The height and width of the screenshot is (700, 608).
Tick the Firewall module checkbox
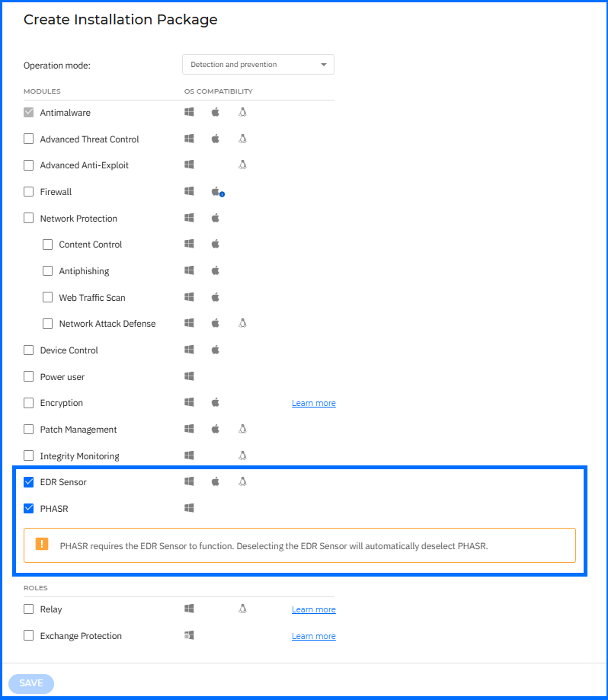click(29, 192)
